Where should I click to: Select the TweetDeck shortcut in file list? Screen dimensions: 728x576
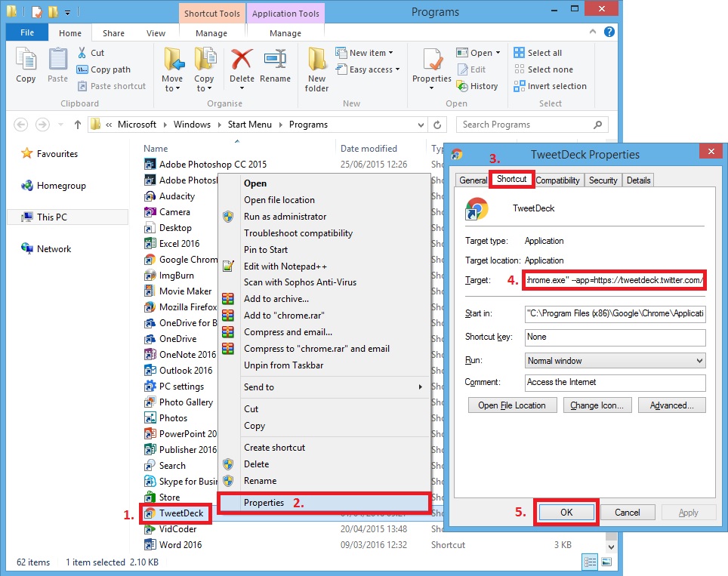tap(175, 513)
